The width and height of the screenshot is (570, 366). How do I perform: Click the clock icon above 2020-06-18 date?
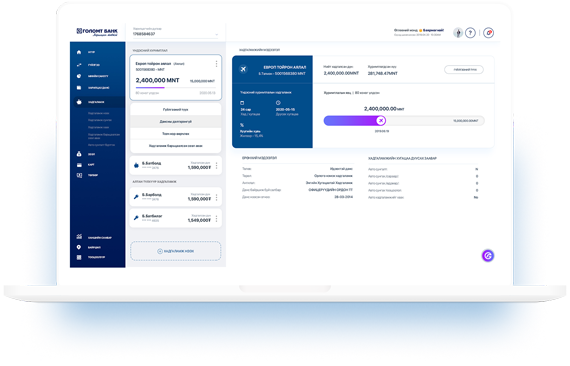tap(278, 103)
